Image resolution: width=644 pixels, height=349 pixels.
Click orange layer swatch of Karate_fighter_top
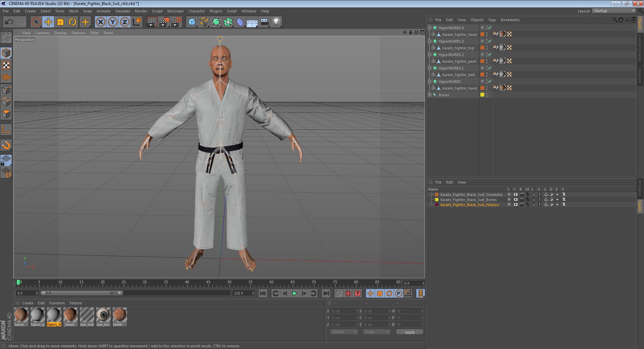(x=482, y=48)
